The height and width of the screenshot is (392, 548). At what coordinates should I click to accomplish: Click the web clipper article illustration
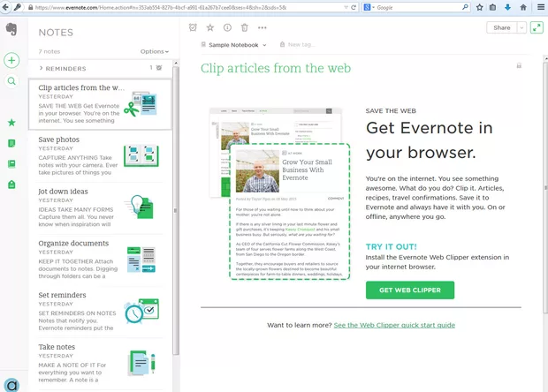(279, 193)
